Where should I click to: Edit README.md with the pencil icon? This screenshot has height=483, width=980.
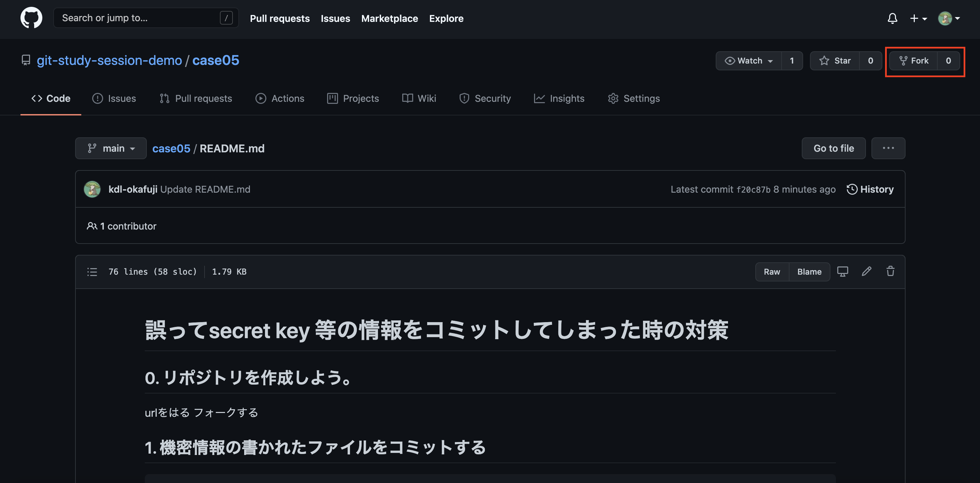point(867,271)
